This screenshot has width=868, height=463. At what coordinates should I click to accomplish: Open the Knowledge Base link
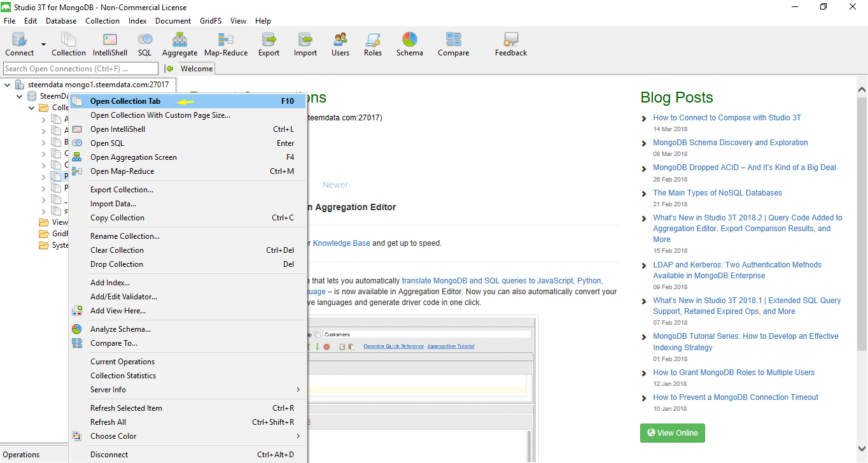tap(341, 243)
